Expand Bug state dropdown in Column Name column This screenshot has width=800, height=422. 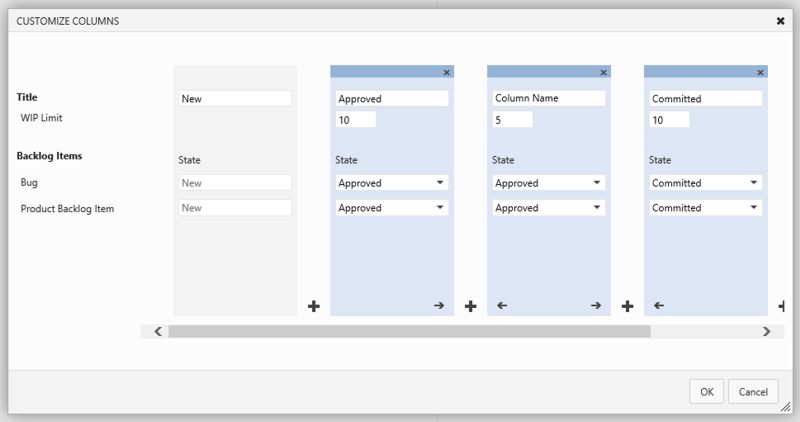point(548,183)
